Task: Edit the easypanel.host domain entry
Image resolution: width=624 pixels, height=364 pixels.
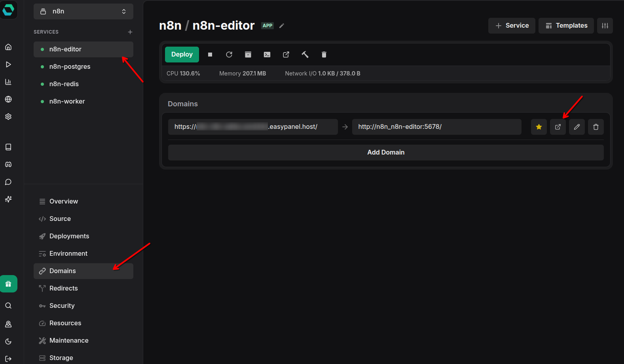Action: (577, 127)
